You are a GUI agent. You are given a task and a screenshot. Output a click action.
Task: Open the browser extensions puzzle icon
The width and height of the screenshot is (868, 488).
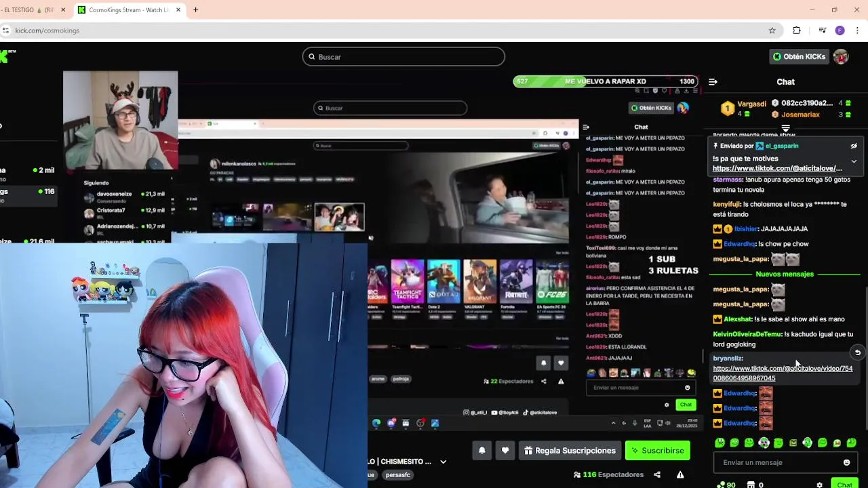point(797,30)
